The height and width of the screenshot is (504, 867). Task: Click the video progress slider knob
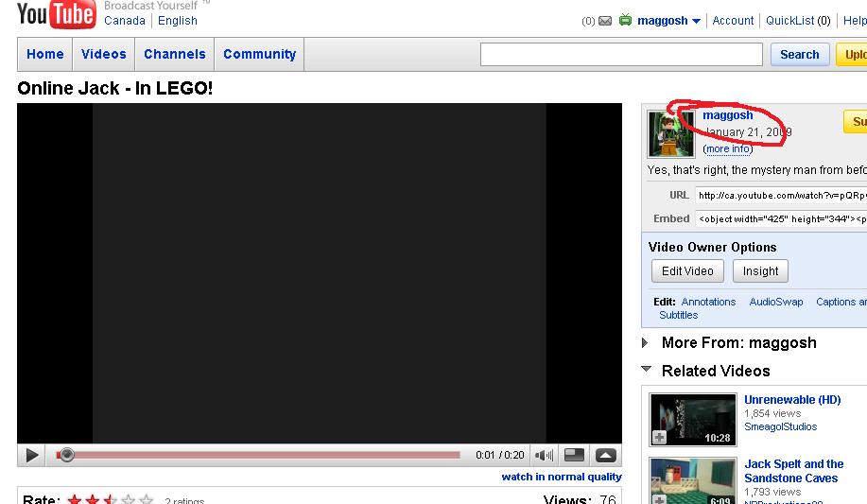click(x=67, y=455)
